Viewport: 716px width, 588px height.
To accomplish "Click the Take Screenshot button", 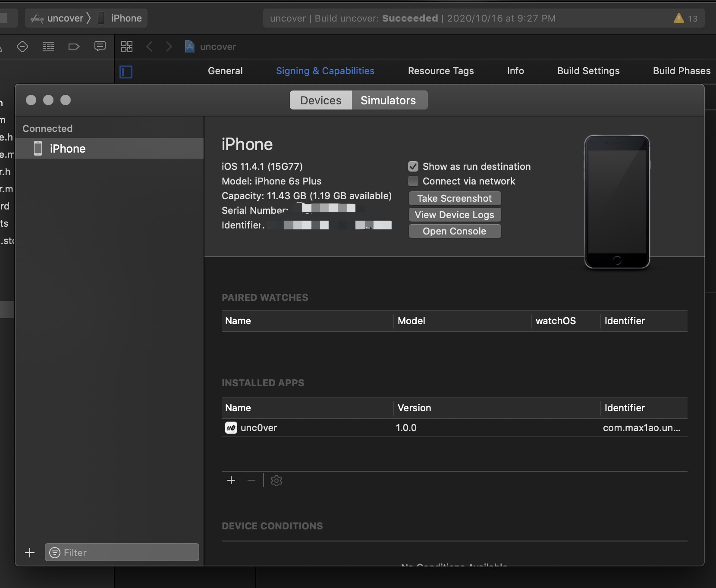I will (x=455, y=198).
